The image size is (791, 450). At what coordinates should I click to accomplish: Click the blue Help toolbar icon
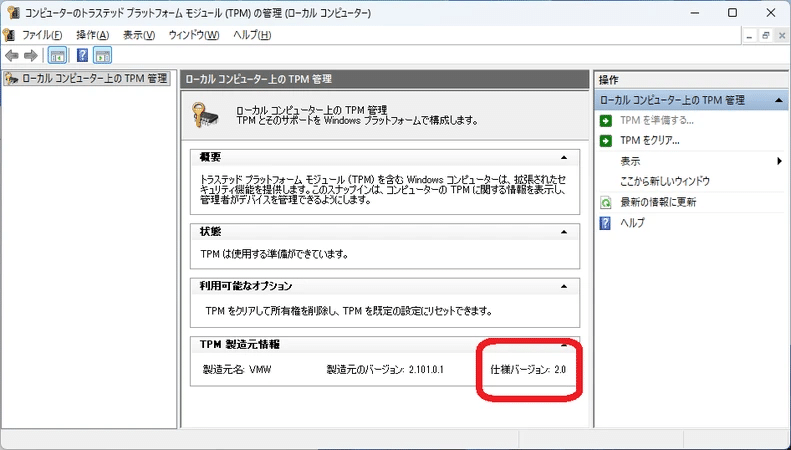[x=82, y=55]
